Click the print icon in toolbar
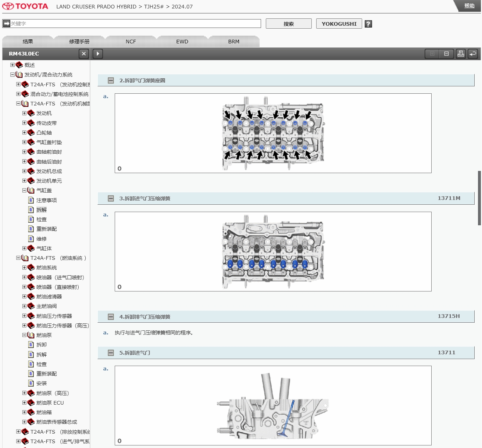 pos(461,54)
